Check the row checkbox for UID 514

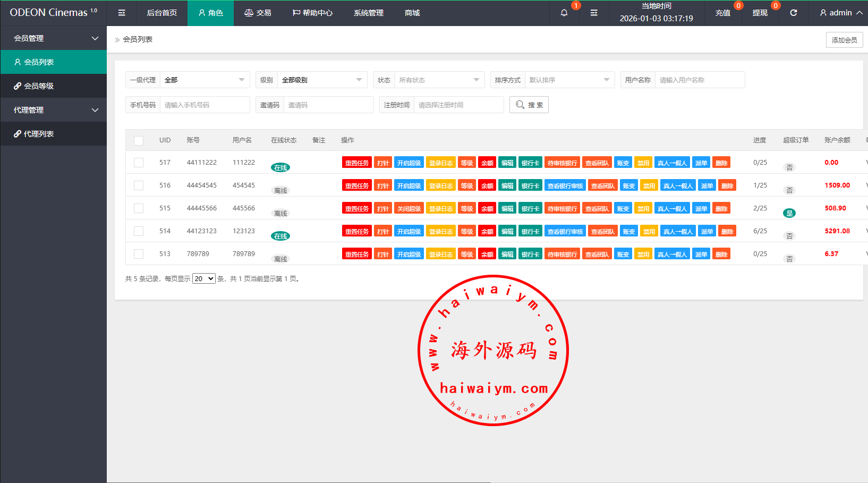coord(139,231)
